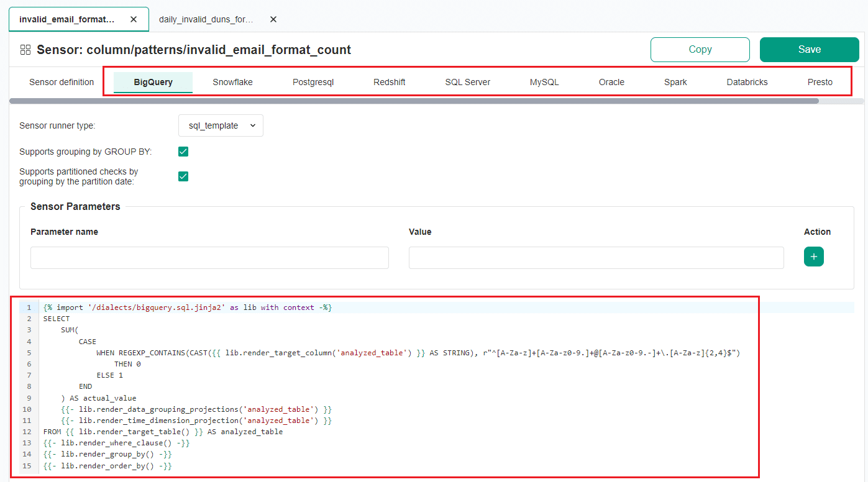
Task: Close the daily_invalid_duns_for tab
Action: click(273, 19)
